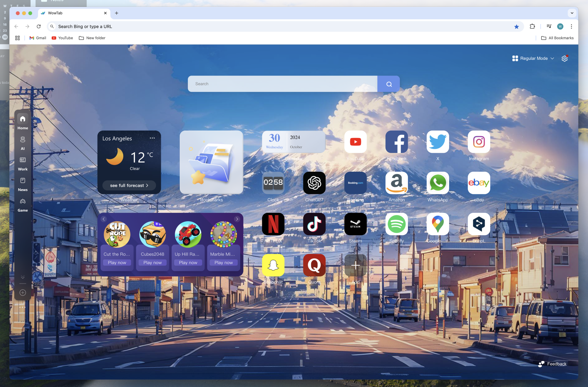The width and height of the screenshot is (588, 387).
Task: Add a new sidebar category
Action: [x=23, y=293]
